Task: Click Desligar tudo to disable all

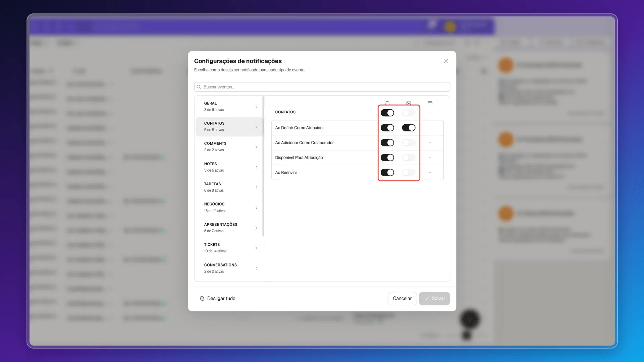Action: coord(218,299)
